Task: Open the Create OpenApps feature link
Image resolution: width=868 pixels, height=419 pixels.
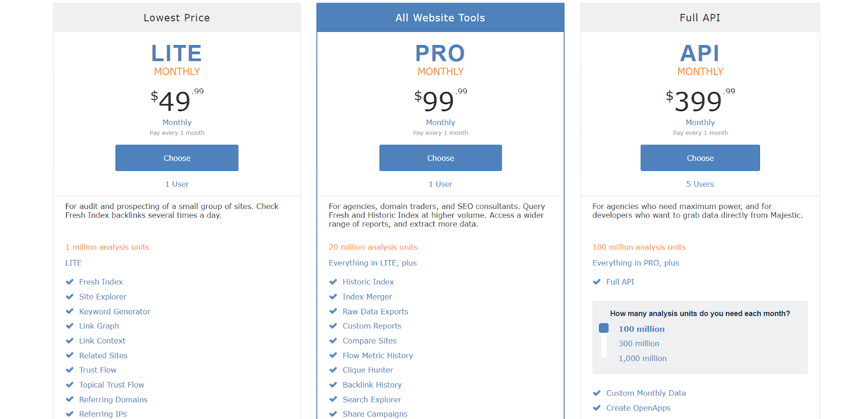Action: click(x=638, y=408)
